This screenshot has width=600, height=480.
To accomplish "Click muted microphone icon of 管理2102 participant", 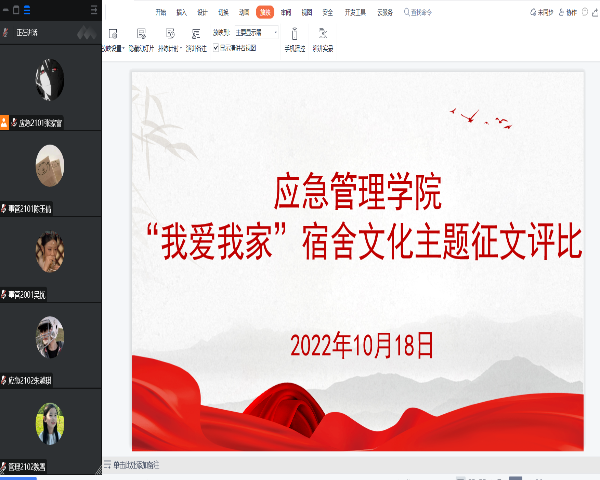I will coord(4,467).
